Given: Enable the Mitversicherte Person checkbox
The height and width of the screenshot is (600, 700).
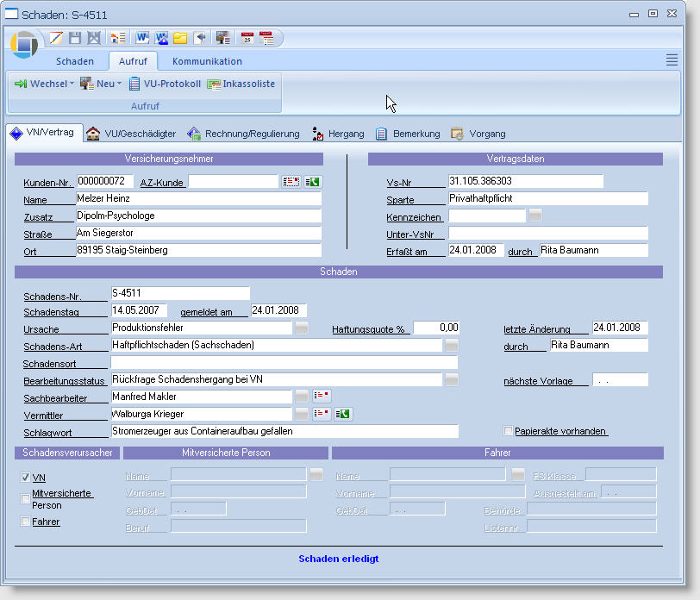Looking at the screenshot, I should (25, 498).
